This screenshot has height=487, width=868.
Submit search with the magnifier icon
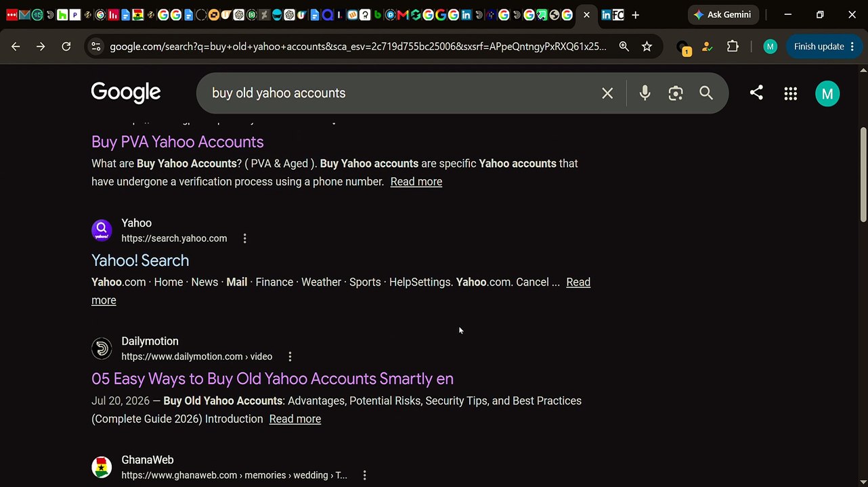tap(706, 93)
